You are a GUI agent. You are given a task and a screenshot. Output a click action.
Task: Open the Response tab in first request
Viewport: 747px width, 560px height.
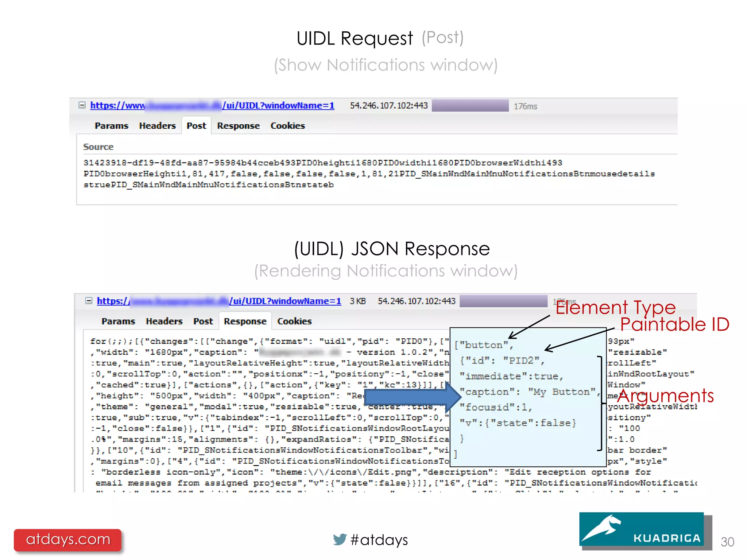238,126
